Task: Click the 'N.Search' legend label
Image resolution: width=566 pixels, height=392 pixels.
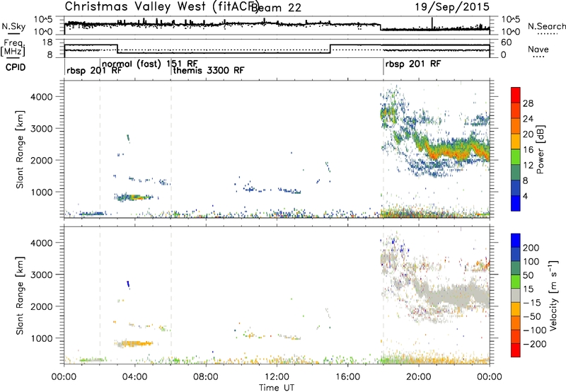Action: click(546, 26)
